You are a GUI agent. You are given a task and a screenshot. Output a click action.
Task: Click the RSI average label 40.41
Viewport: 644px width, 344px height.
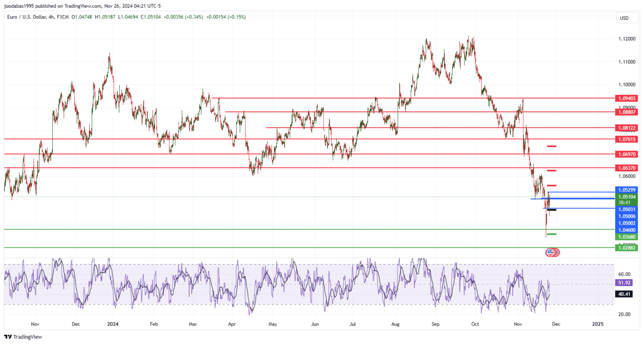pyautogui.click(x=625, y=294)
